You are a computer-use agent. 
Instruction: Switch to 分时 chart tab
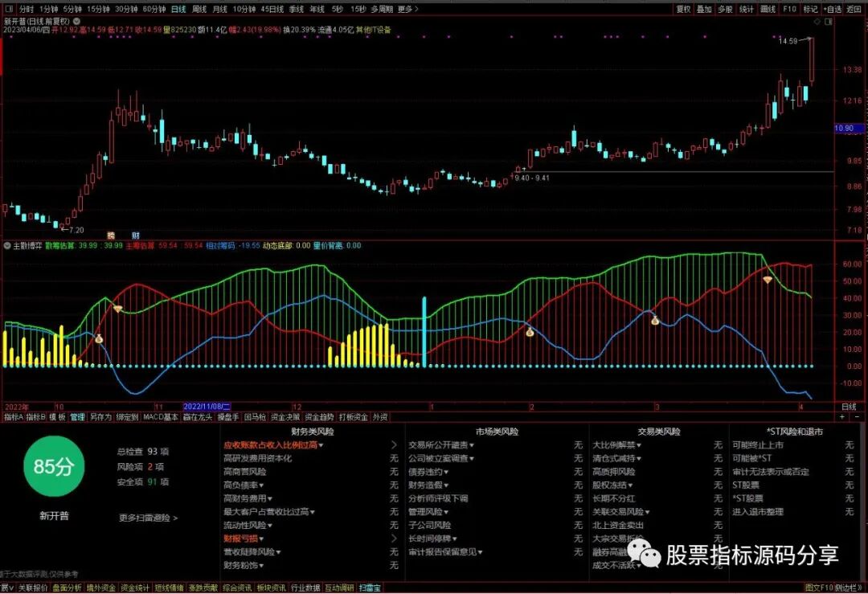pyautogui.click(x=26, y=10)
